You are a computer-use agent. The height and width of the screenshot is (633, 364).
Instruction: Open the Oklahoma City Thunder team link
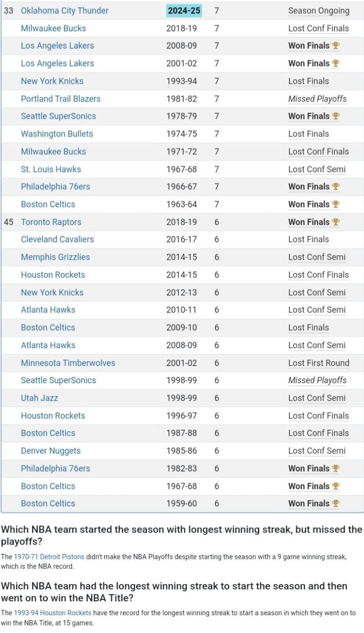[65, 11]
